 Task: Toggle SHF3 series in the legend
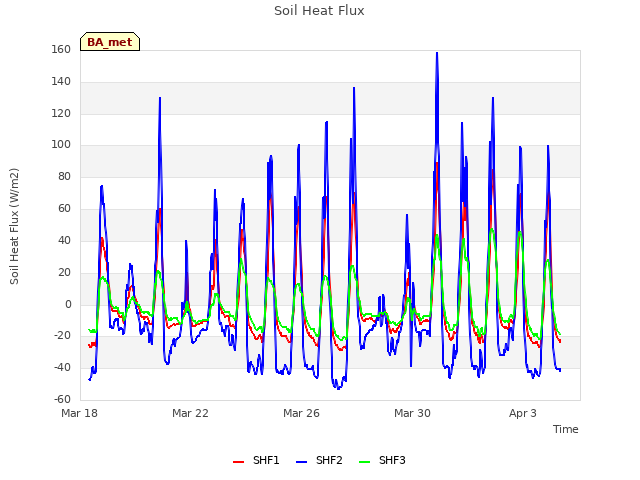coord(382,460)
